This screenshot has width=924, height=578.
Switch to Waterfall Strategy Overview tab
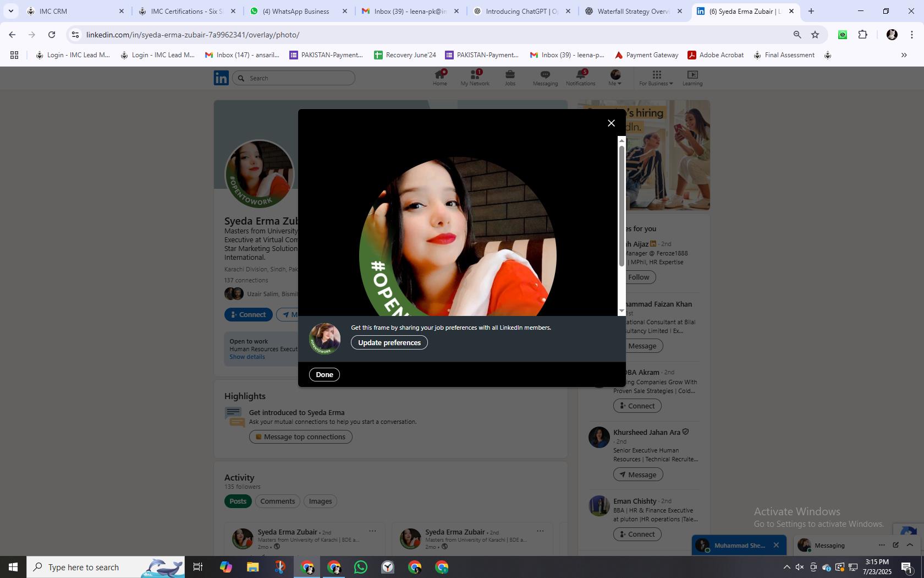pos(634,11)
